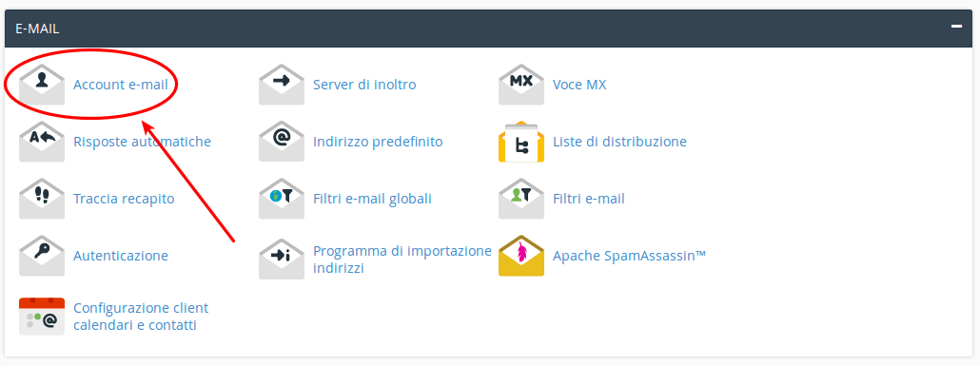Go to Filtri e-mail globali link
The width and height of the screenshot is (980, 366).
[372, 199]
